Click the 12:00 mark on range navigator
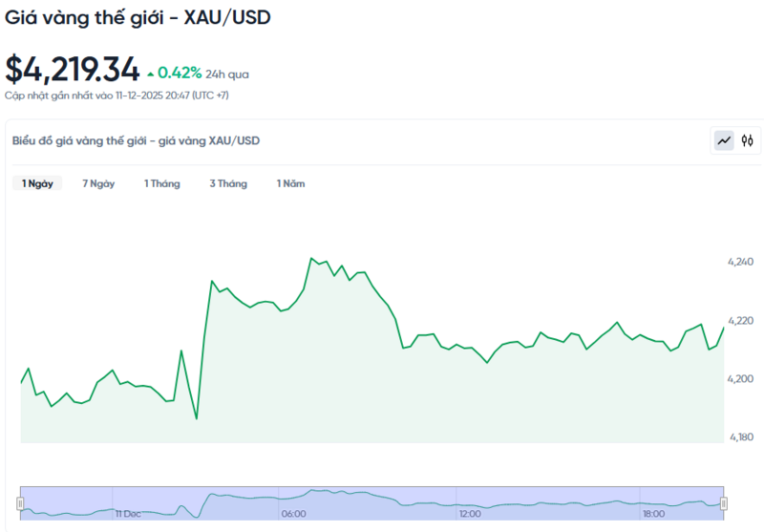 (x=470, y=514)
